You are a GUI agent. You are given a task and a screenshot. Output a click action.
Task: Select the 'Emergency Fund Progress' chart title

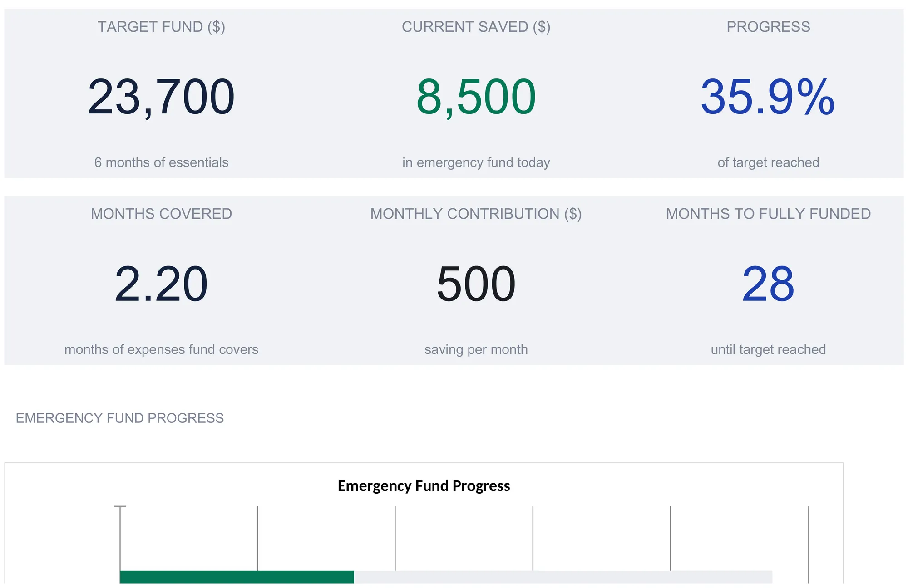click(424, 486)
